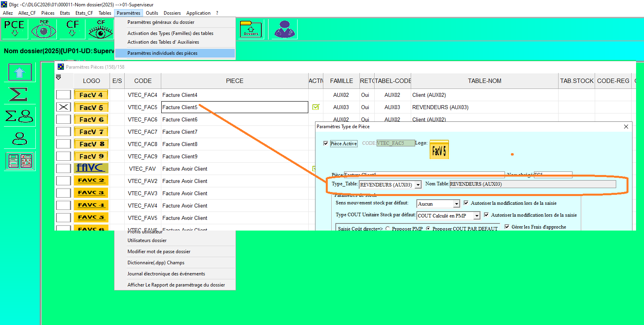644x325 pixels.
Task: Click the user profile avatar icon
Action: (x=284, y=29)
